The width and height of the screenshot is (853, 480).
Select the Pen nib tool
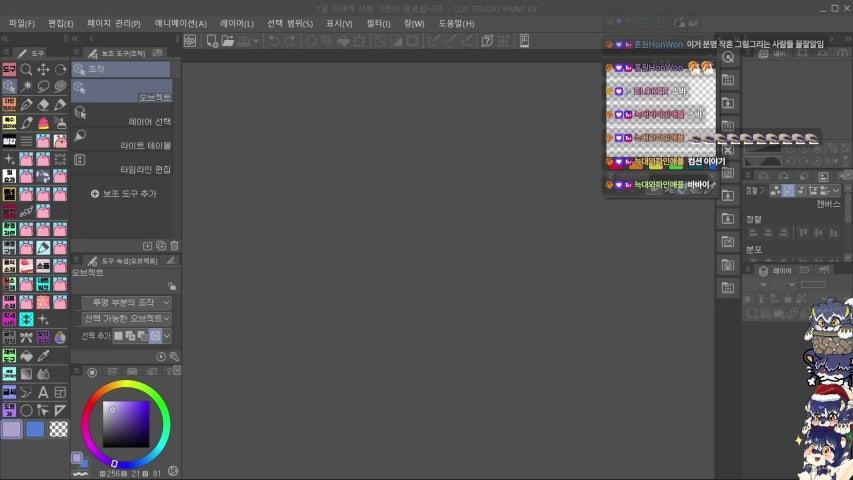point(26,104)
